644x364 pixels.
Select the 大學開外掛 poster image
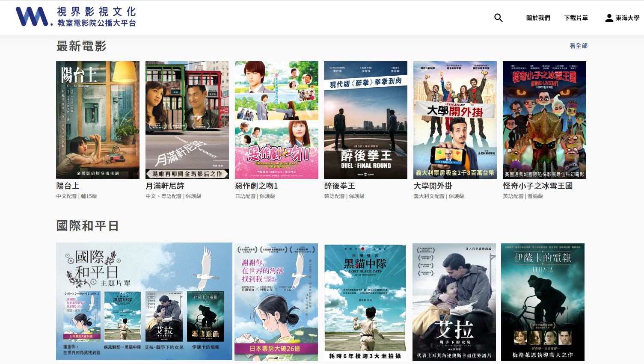coord(455,120)
